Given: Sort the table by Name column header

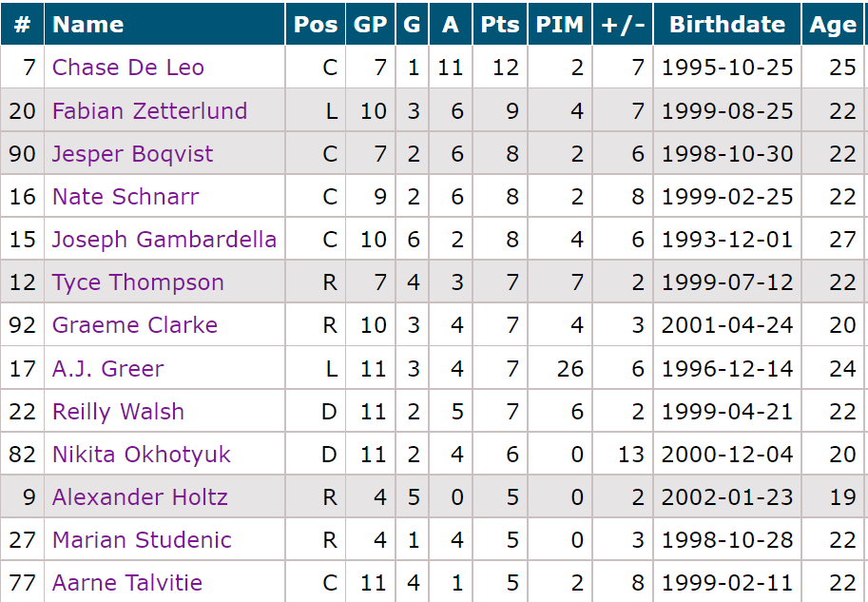Looking at the screenshot, I should (88, 25).
